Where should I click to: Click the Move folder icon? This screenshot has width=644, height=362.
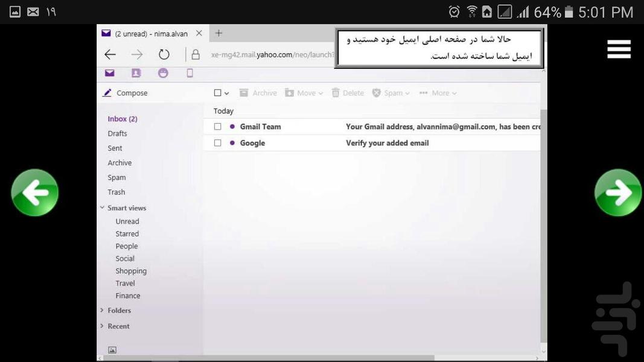click(x=290, y=93)
